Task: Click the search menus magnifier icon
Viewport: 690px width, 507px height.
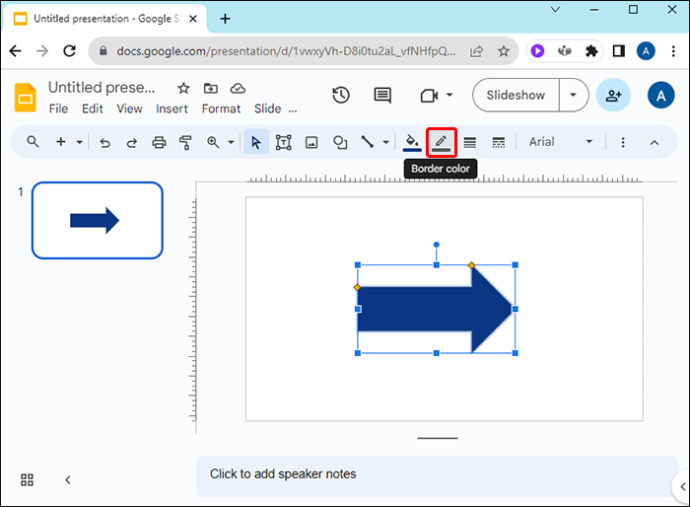Action: [33, 142]
